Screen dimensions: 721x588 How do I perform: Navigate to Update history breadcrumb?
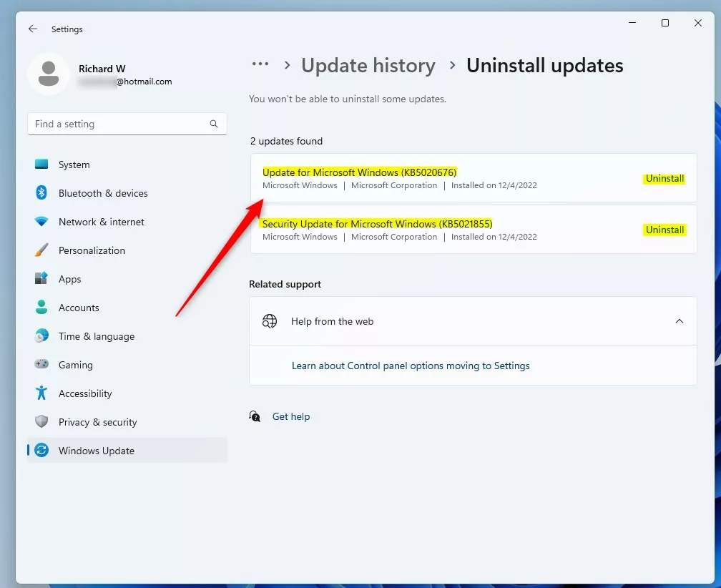368,65
